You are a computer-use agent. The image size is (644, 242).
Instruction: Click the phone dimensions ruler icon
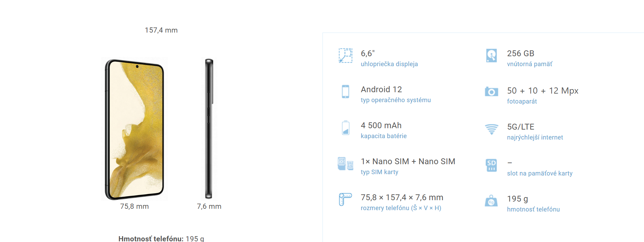click(x=346, y=199)
